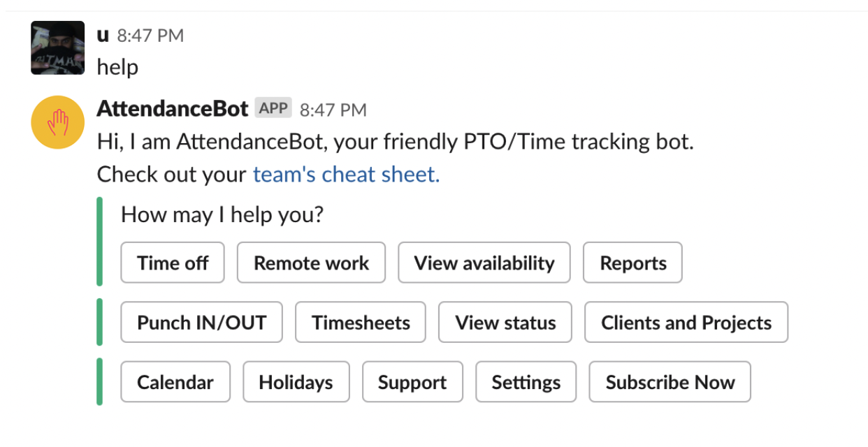Click the AttendanceBot hand avatar icon
Viewport: 868px width, 447px height.
pos(58,122)
